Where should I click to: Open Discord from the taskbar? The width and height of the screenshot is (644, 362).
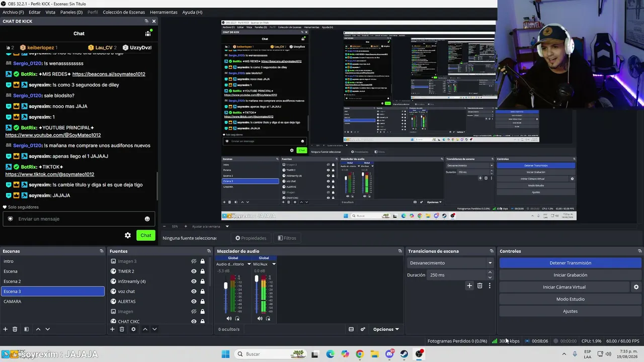(x=389, y=354)
